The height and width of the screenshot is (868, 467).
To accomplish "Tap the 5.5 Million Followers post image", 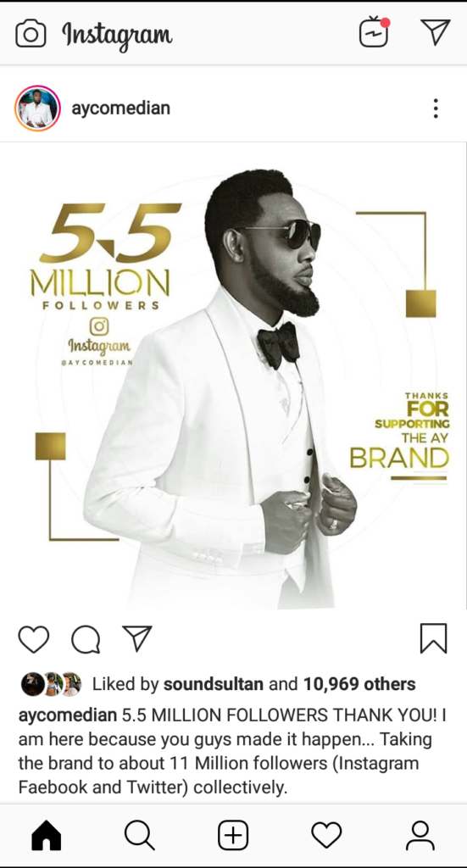I will coord(234,376).
